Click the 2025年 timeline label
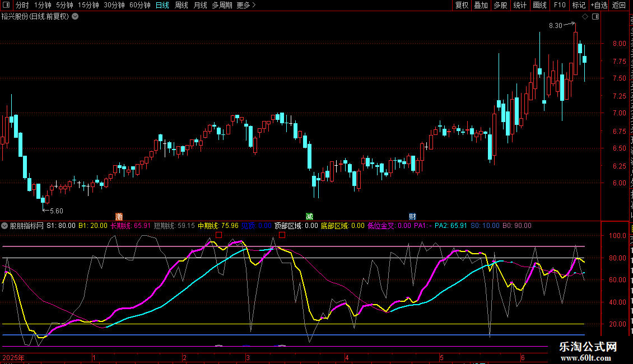 (x=13, y=357)
